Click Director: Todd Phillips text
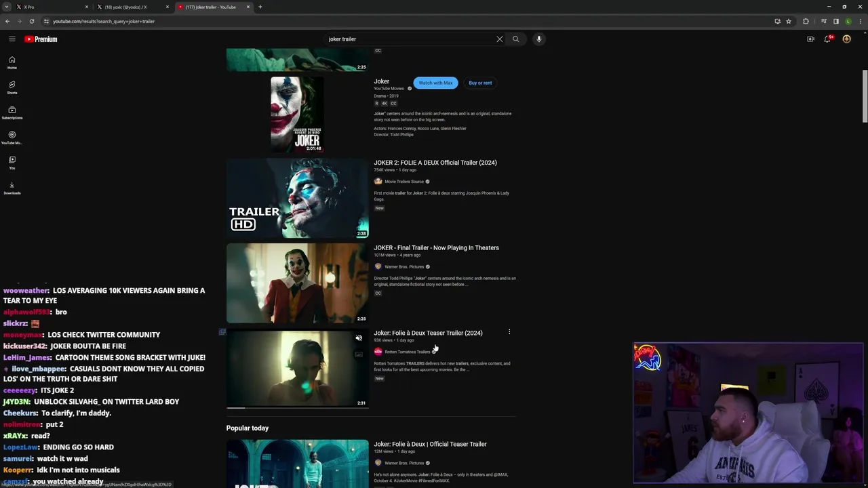The image size is (868, 488). tap(393, 135)
